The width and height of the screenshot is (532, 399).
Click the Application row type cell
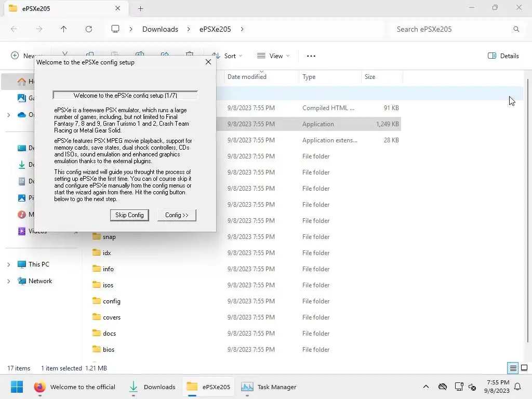click(318, 124)
